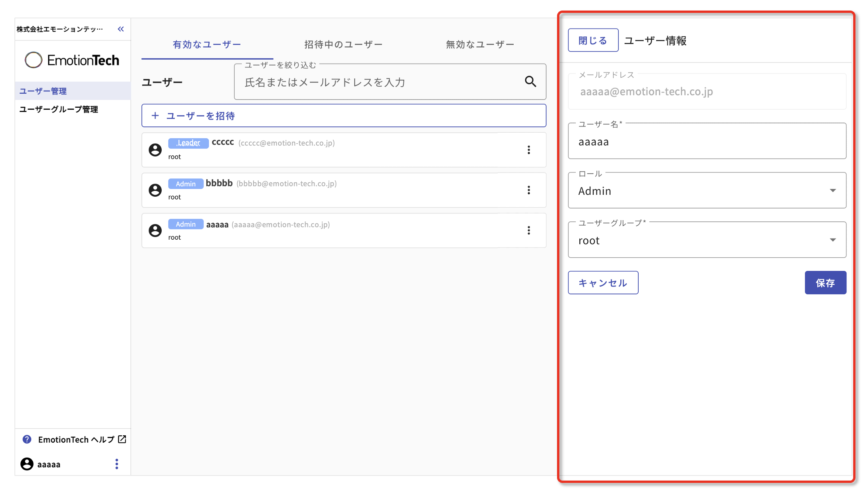Screen dimensions: 868x495
Task: Click ユーザーを招待 button
Action: click(343, 116)
